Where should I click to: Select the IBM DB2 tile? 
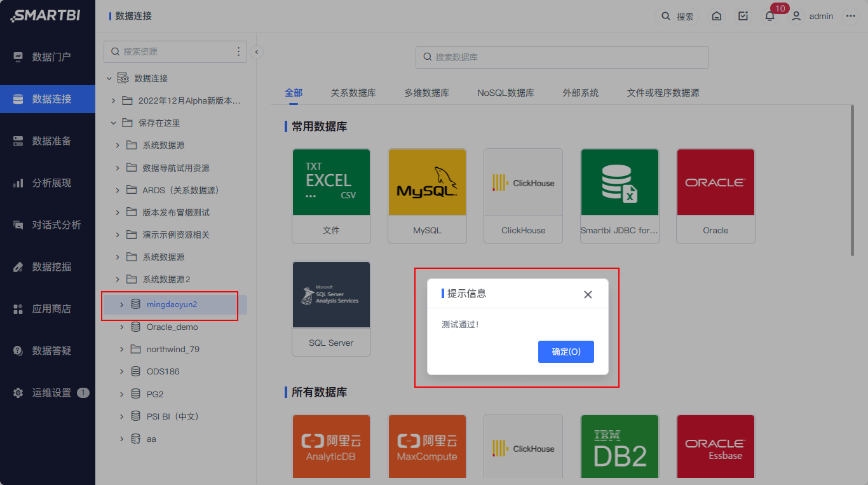(620, 446)
